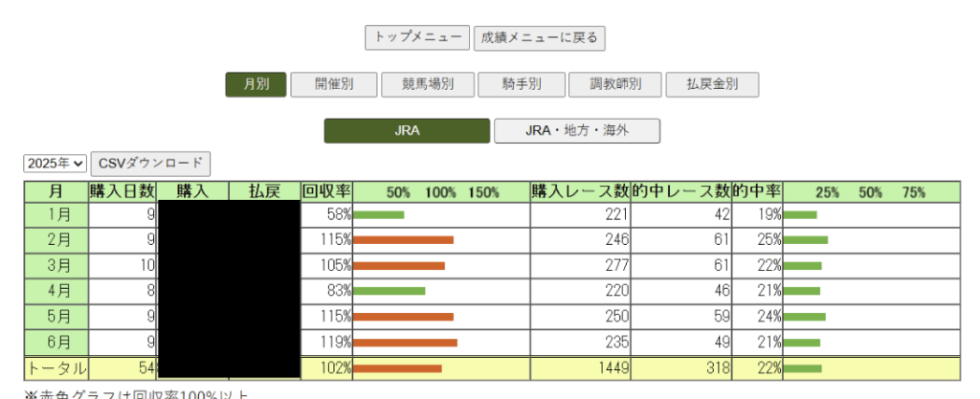Click the CSVダウンロード button
The image size is (980, 399).
[x=150, y=164]
